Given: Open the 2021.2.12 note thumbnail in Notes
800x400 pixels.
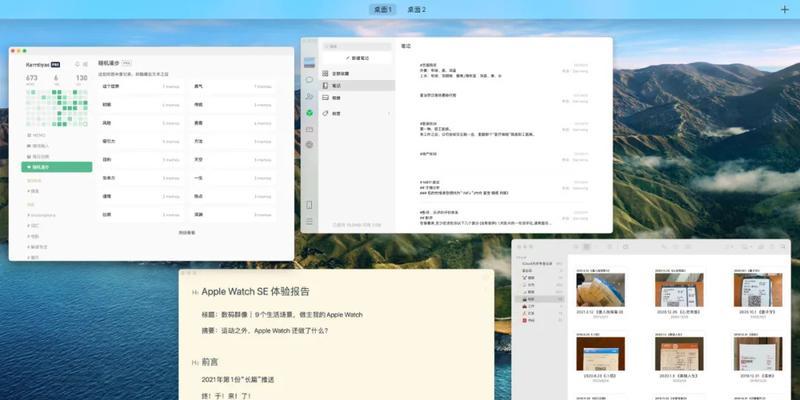Looking at the screenshot, I should point(600,290).
